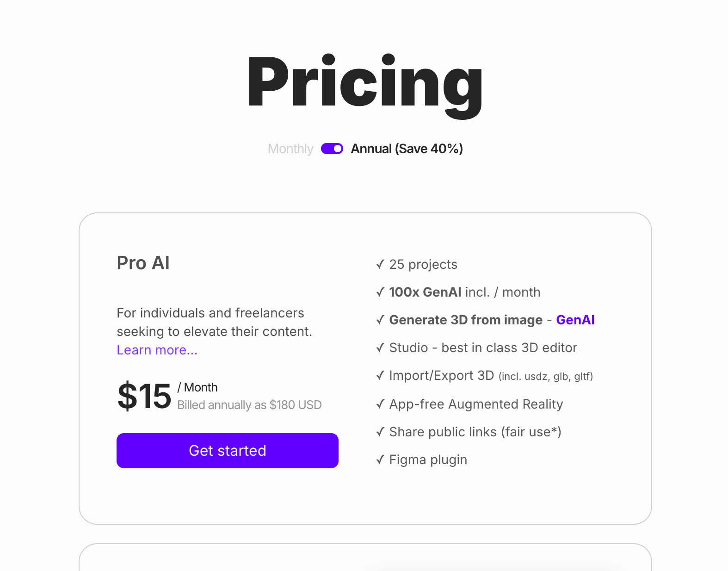728x571 pixels.
Task: Click the checkmark beside Import/Export 3D
Action: tap(380, 375)
